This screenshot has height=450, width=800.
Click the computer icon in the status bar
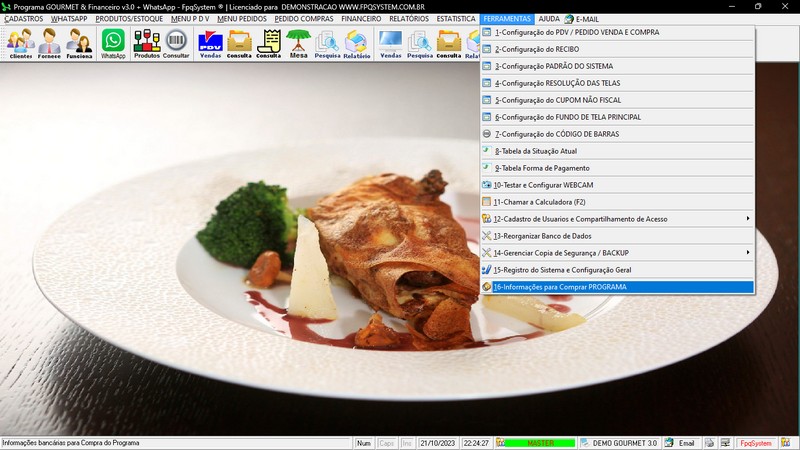[725, 443]
